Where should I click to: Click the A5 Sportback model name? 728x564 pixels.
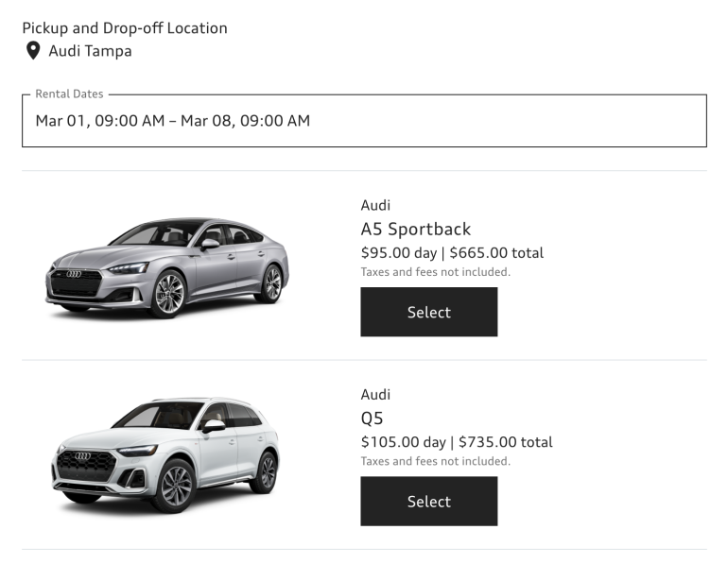click(x=415, y=229)
